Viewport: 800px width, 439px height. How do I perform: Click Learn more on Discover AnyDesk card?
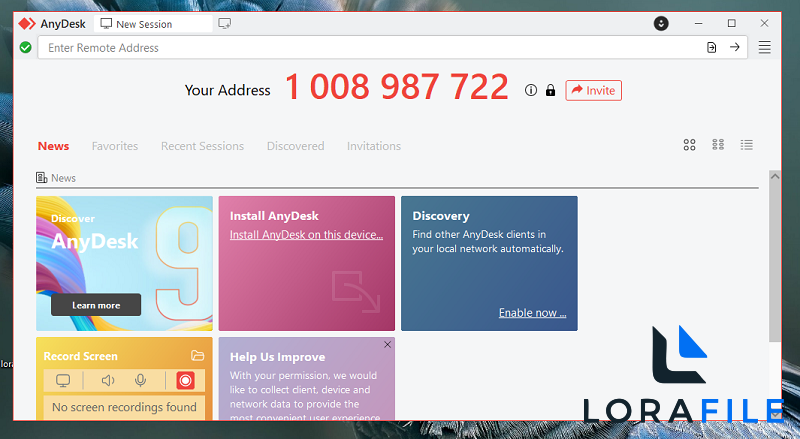pos(96,305)
